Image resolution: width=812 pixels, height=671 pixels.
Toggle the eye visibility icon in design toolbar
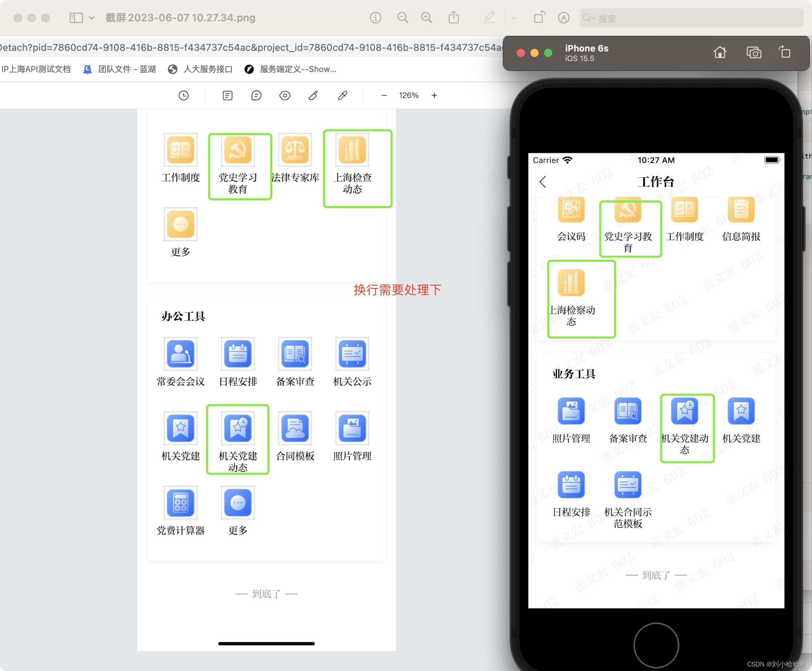coord(285,95)
